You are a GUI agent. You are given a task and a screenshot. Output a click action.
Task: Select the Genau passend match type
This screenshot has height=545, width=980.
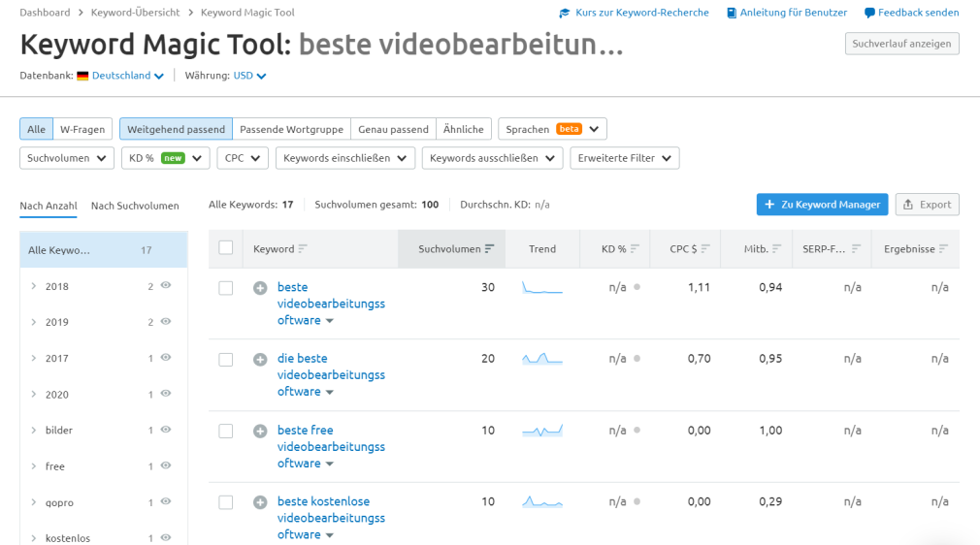[393, 129]
